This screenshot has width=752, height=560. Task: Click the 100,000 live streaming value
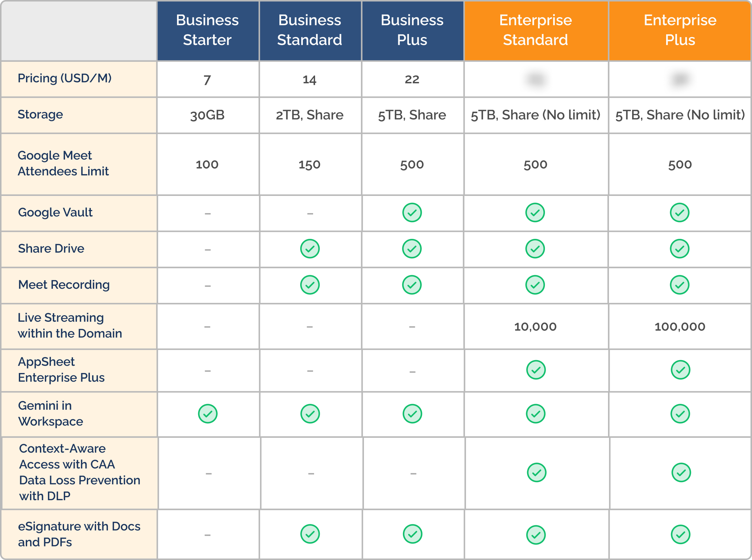(x=680, y=326)
